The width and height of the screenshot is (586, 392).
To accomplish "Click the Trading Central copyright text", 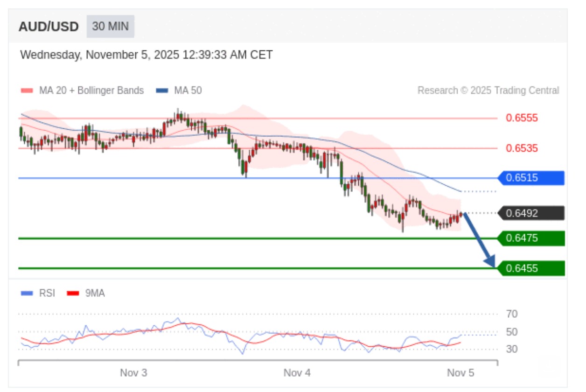I will coord(488,91).
